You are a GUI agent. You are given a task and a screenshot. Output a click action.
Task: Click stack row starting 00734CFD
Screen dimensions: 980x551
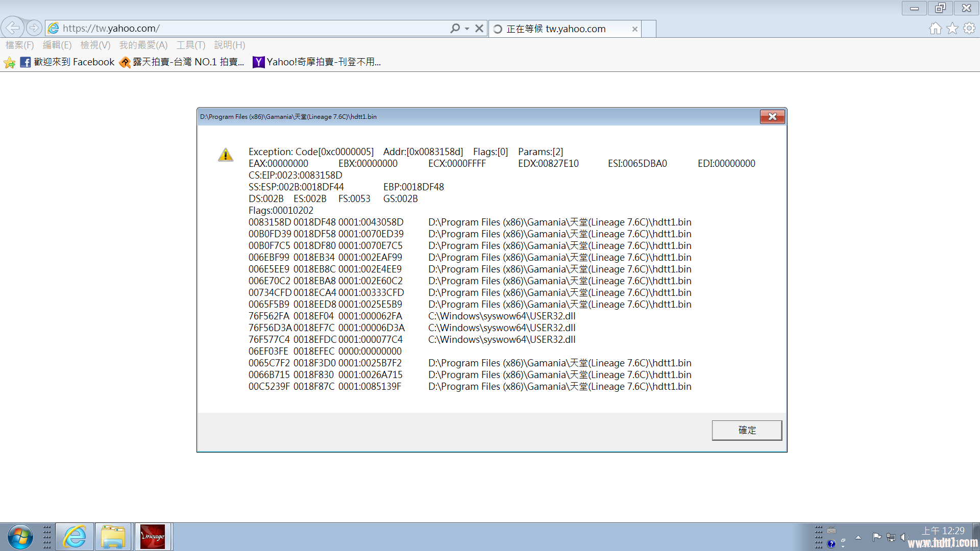pyautogui.click(x=470, y=292)
